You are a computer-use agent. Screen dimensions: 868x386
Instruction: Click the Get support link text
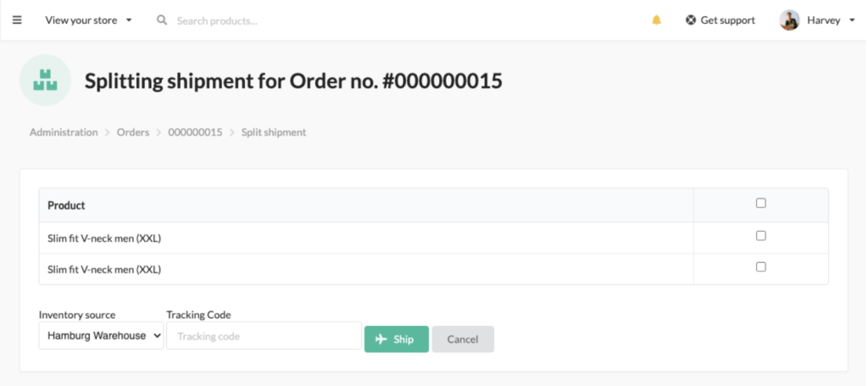click(x=728, y=20)
